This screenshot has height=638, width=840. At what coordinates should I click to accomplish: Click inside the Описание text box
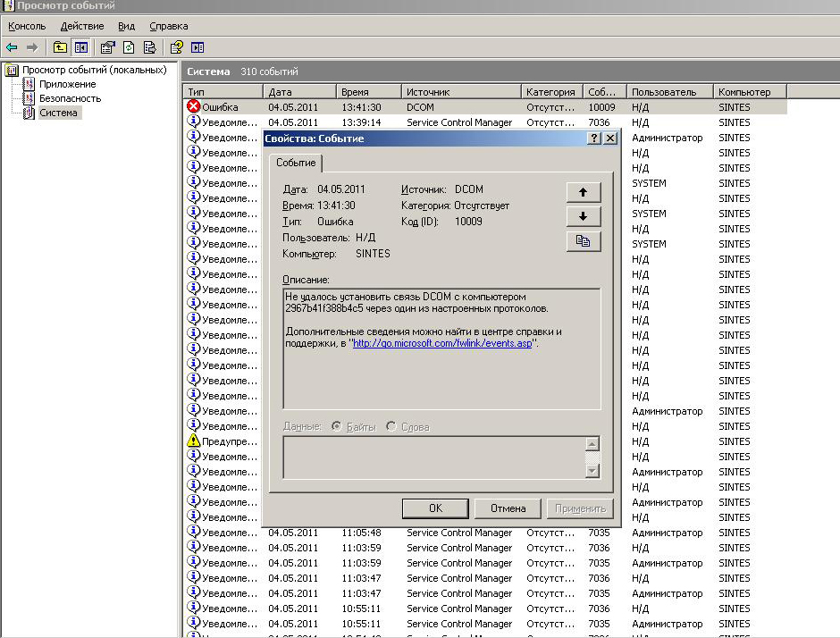pos(442,348)
